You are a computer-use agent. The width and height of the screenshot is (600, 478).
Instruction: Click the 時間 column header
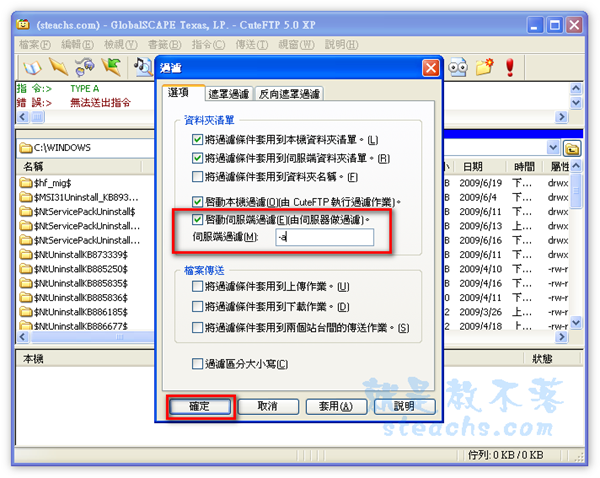coord(525,167)
